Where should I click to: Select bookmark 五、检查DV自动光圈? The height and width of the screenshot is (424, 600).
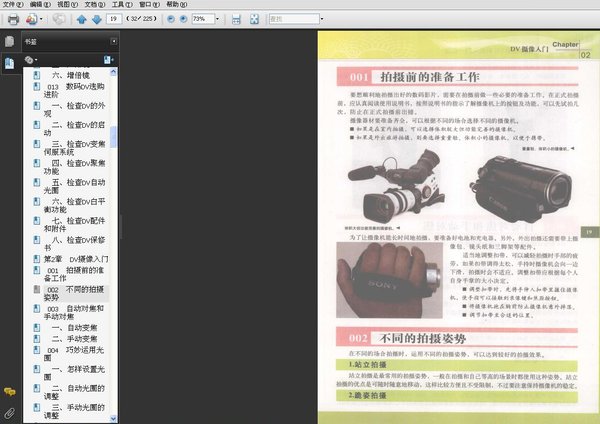point(74,186)
